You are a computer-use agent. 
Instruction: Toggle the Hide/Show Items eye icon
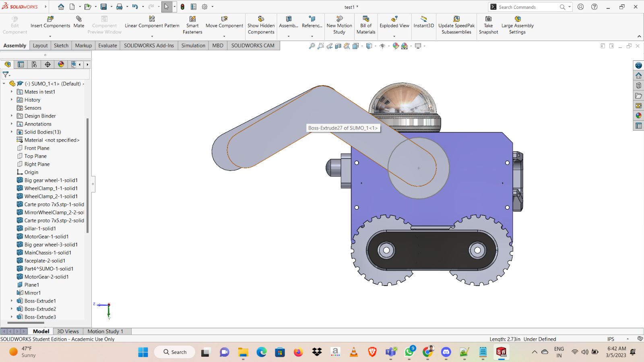tap(382, 46)
